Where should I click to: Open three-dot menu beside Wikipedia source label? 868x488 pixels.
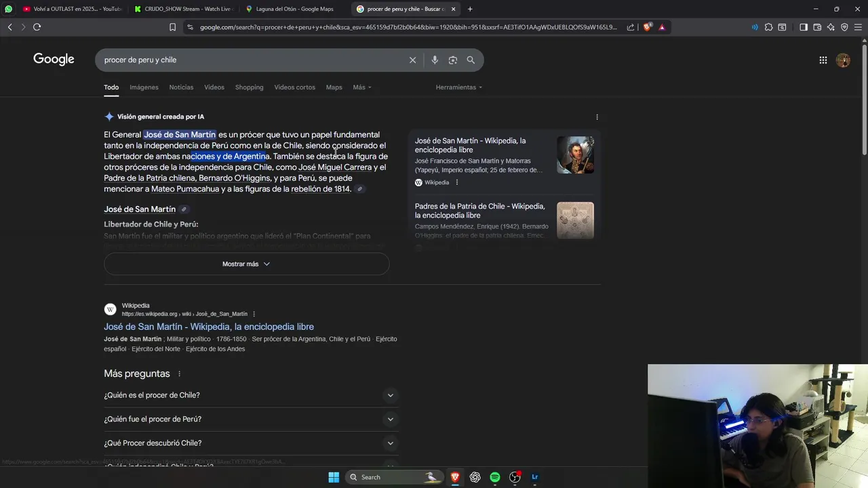click(456, 182)
